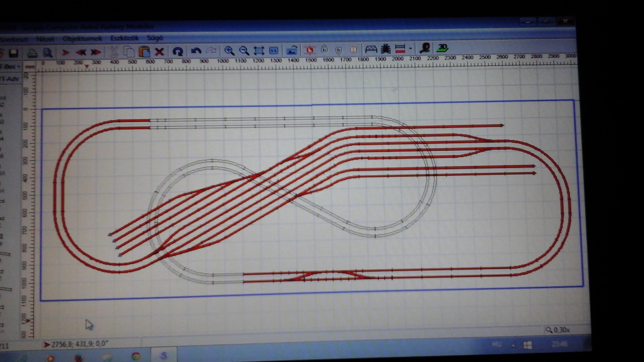This screenshot has height=362, width=644.
Task: Select the bridge tool icon
Action: tap(371, 49)
